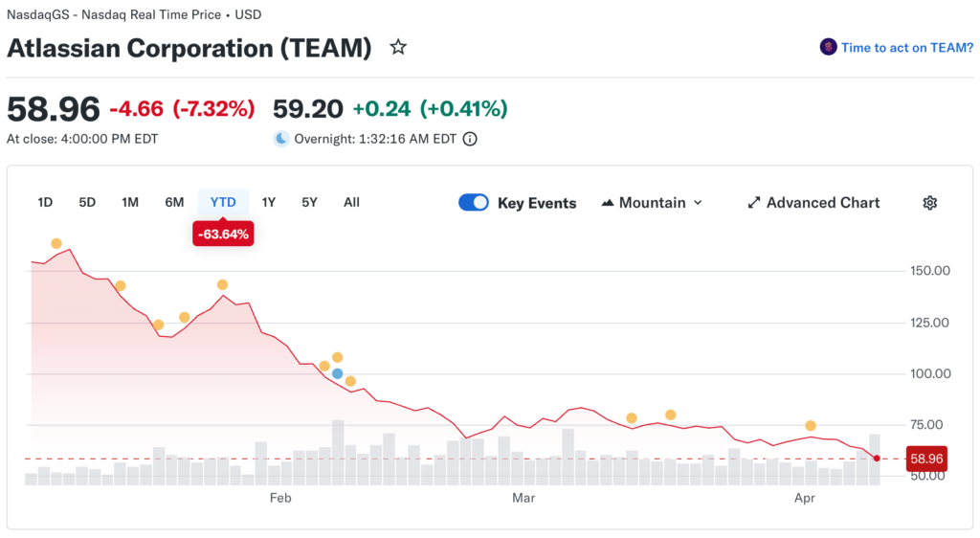Screen dimensions: 980x538
Task: Expand the Mountain chart type dropdown
Action: click(698, 203)
